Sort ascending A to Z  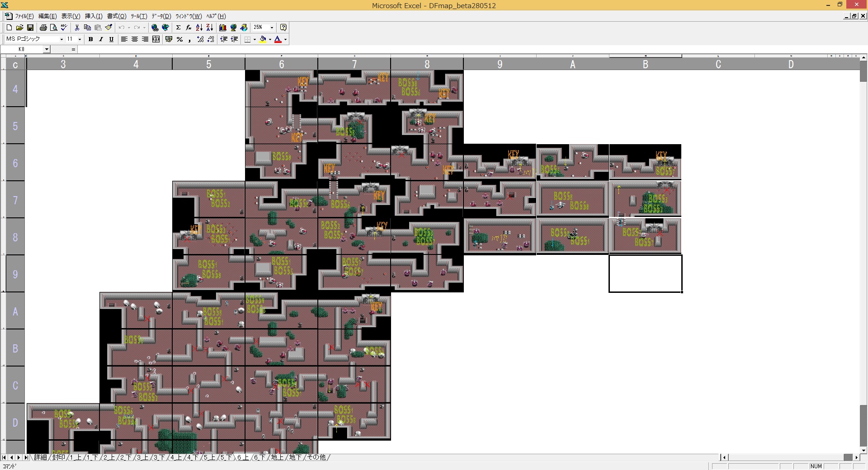click(199, 28)
